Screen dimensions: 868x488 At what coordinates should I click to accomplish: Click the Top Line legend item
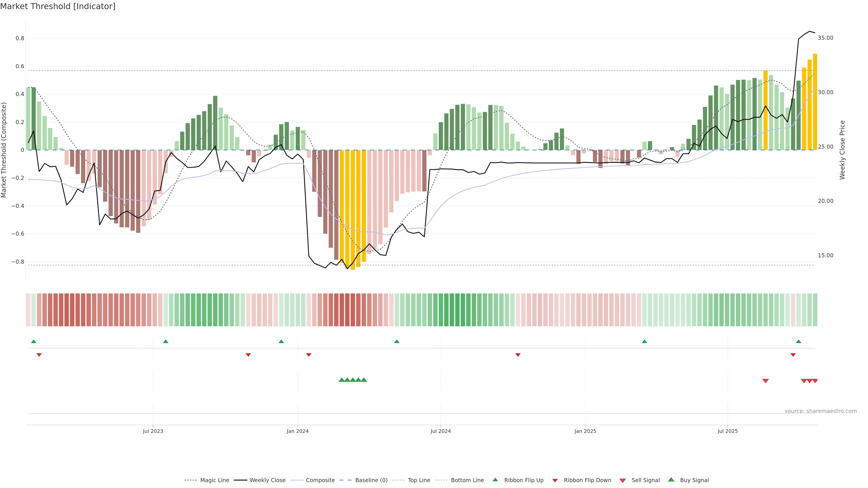coord(419,480)
